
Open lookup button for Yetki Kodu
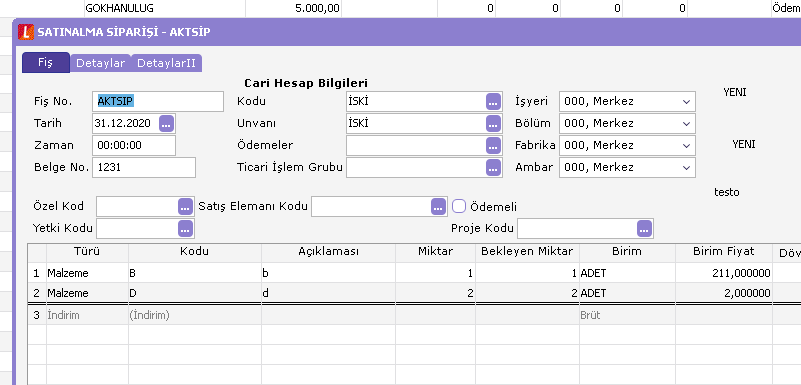pos(185,228)
